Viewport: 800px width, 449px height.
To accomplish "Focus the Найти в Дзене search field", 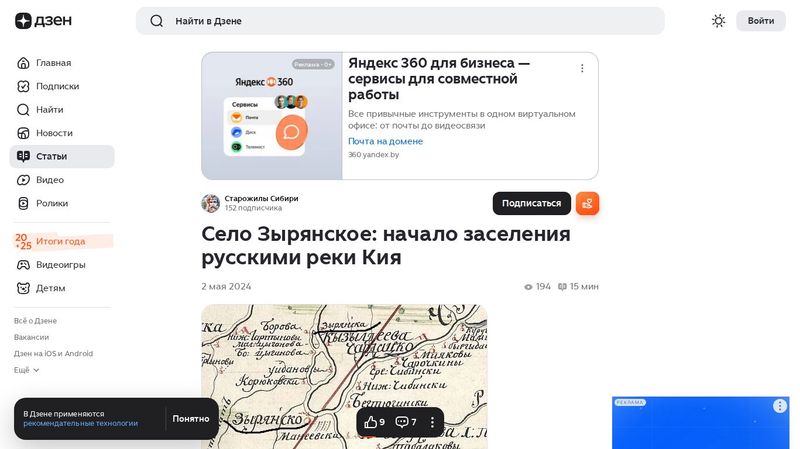I will click(400, 21).
